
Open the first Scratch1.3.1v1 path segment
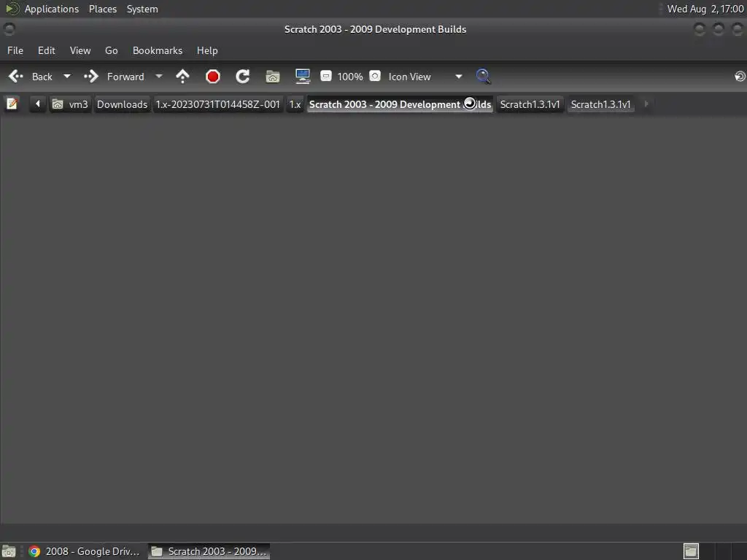click(530, 104)
